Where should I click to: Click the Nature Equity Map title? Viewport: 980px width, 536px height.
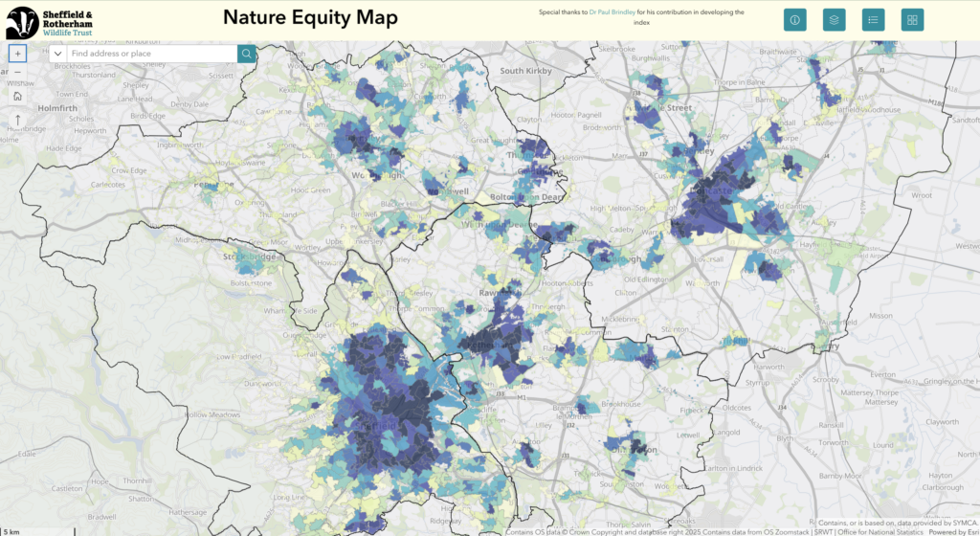click(x=310, y=17)
